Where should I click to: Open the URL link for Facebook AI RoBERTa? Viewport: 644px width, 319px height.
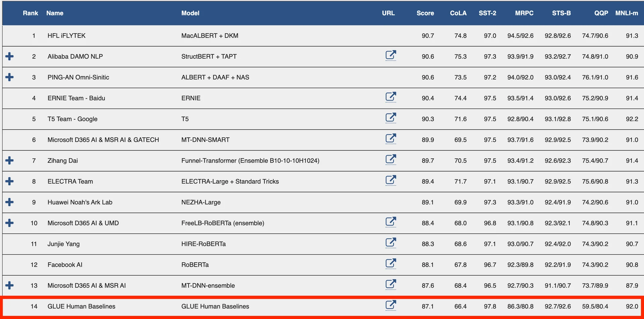pos(391,263)
